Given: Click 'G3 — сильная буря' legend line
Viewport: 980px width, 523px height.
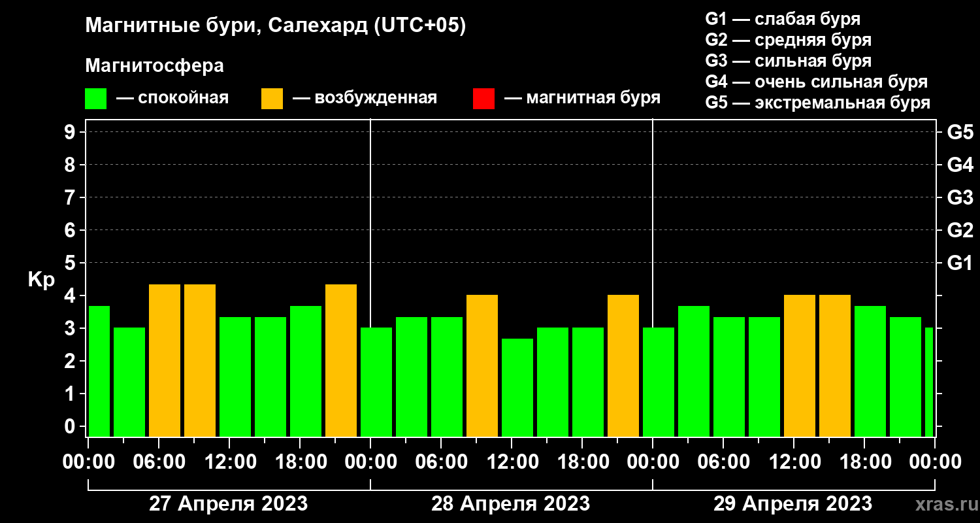Looking at the screenshot, I should tap(788, 61).
